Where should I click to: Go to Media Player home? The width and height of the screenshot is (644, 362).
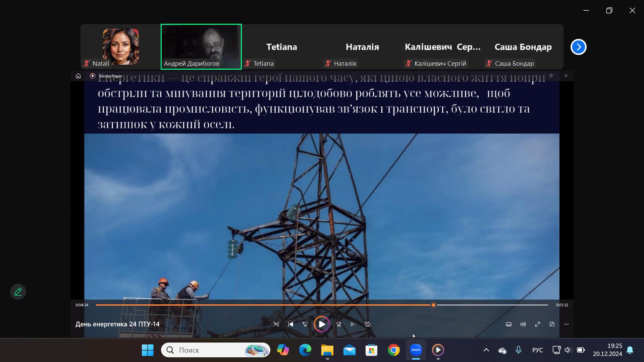click(78, 76)
